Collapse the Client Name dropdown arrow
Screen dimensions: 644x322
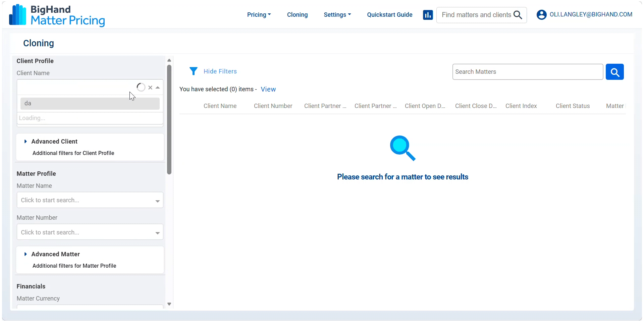tap(158, 88)
